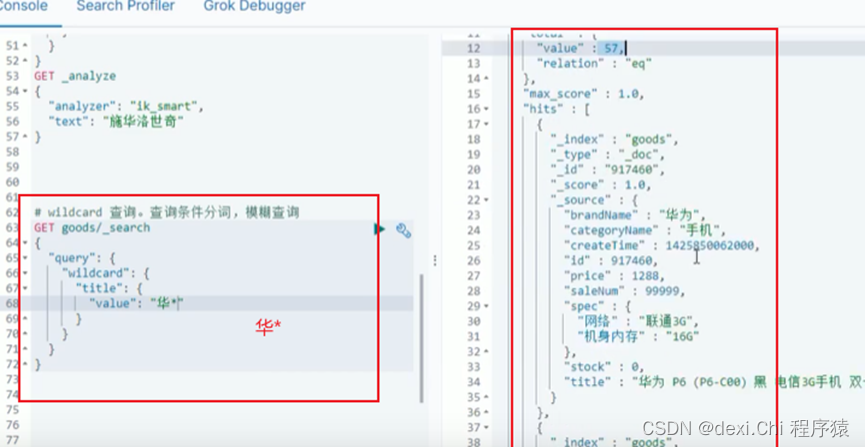The image size is (865, 447).
Task: Open the Grok Debugger tab
Action: point(254,7)
